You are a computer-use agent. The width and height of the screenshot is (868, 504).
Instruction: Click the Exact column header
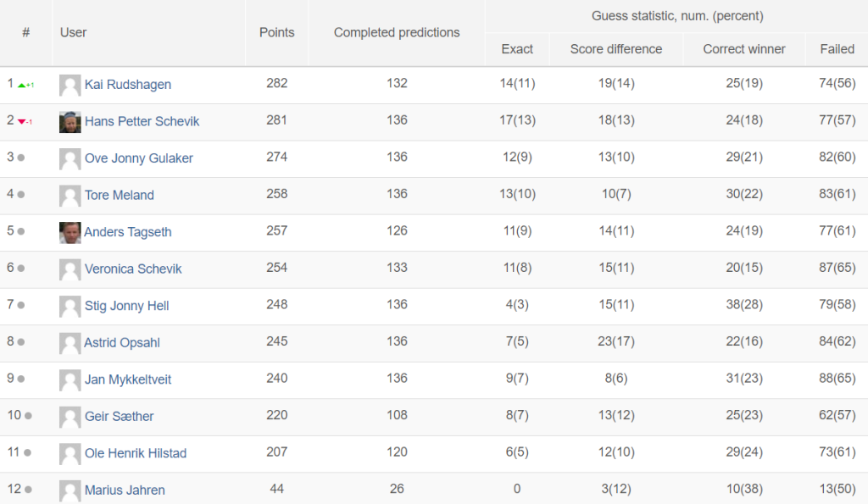click(x=517, y=49)
